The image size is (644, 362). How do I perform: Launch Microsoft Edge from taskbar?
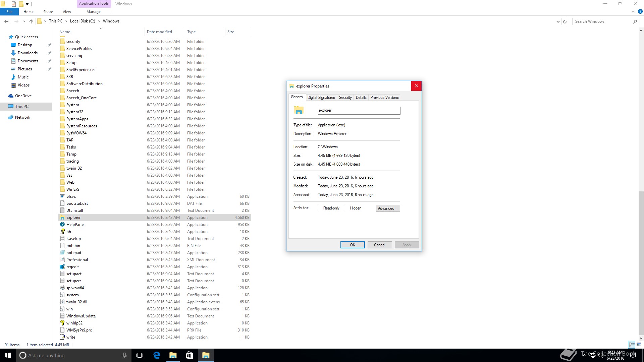(157, 355)
